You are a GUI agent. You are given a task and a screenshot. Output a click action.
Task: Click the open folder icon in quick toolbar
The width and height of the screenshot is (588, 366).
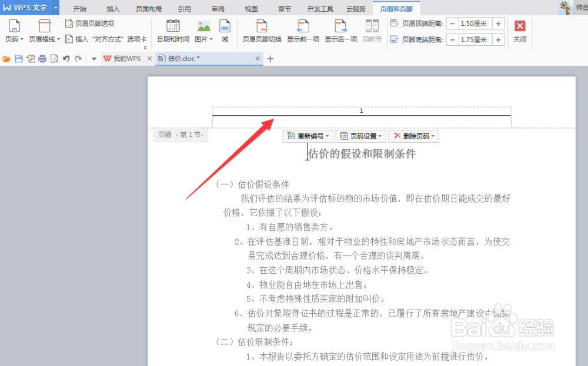[x=6, y=59]
